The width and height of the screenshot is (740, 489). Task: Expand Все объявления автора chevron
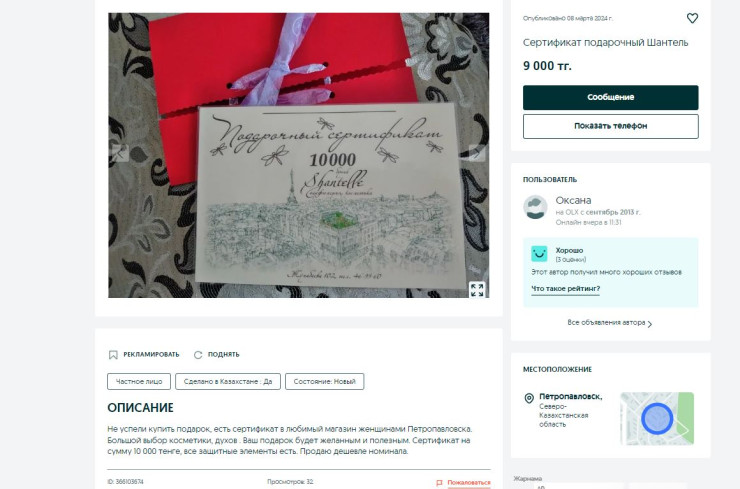[x=650, y=324]
